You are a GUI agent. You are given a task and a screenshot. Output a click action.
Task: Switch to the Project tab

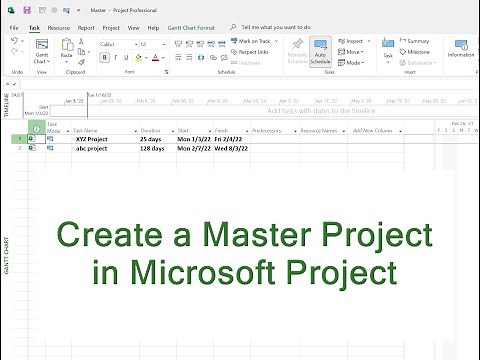coord(111,28)
